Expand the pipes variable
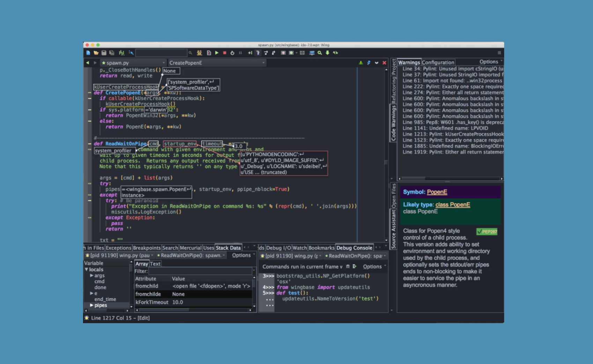Viewport: 593px width, 364px height. pyautogui.click(x=92, y=305)
